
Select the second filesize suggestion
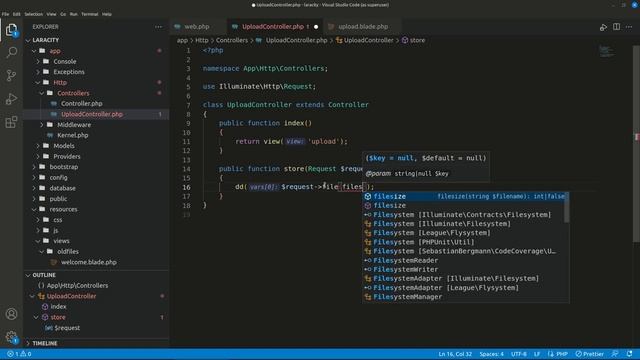click(464, 205)
